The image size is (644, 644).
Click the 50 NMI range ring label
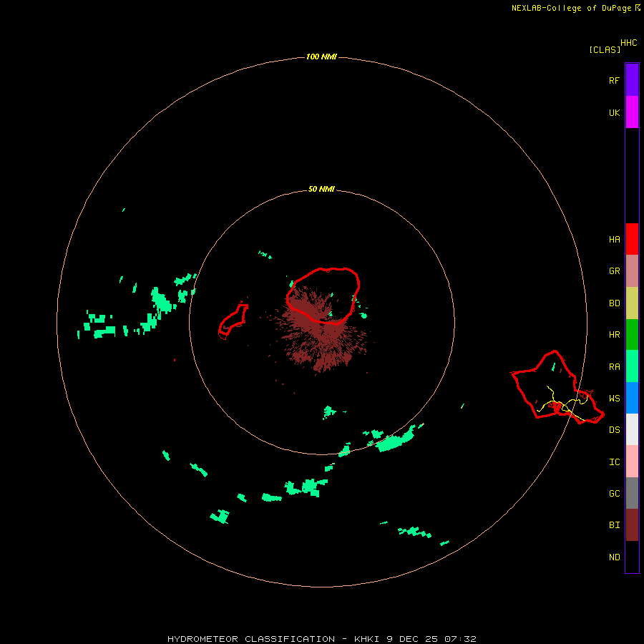tap(321, 189)
